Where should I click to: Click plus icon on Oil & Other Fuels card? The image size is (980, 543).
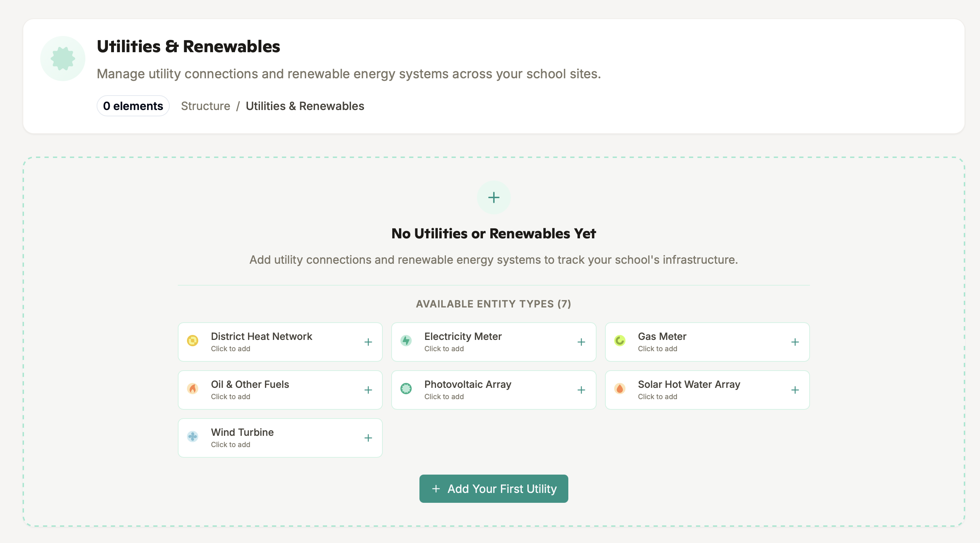click(x=368, y=390)
